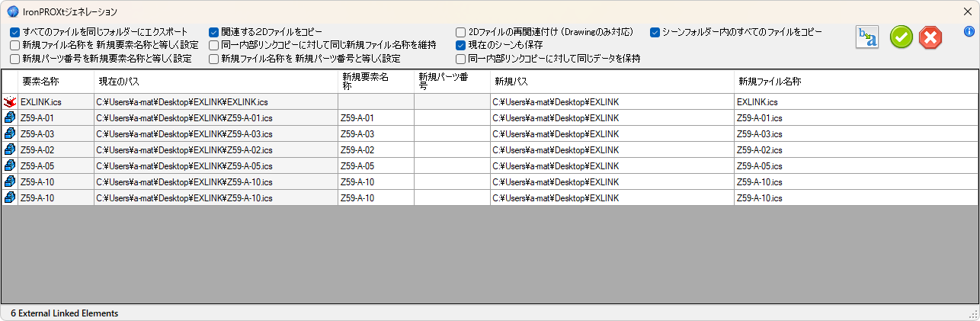Edit 新規要素名称 cell showing Z59-A-01
Image resolution: width=980 pixels, height=321 pixels.
[x=376, y=117]
